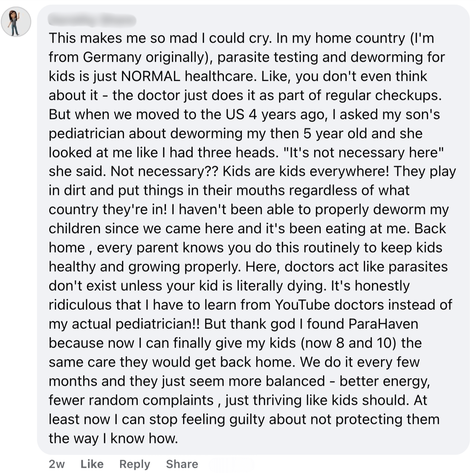Reply to this comment
The width and height of the screenshot is (476, 474).
coord(135,464)
